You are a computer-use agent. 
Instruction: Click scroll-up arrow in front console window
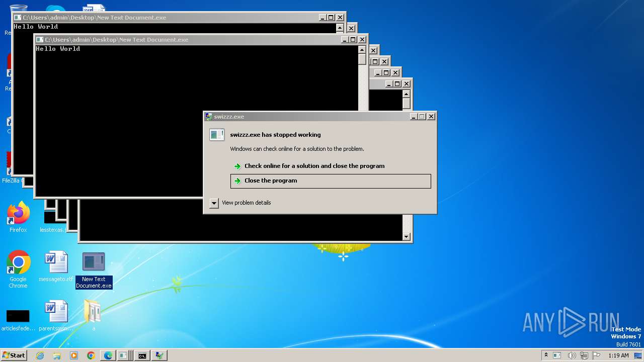coord(362,50)
